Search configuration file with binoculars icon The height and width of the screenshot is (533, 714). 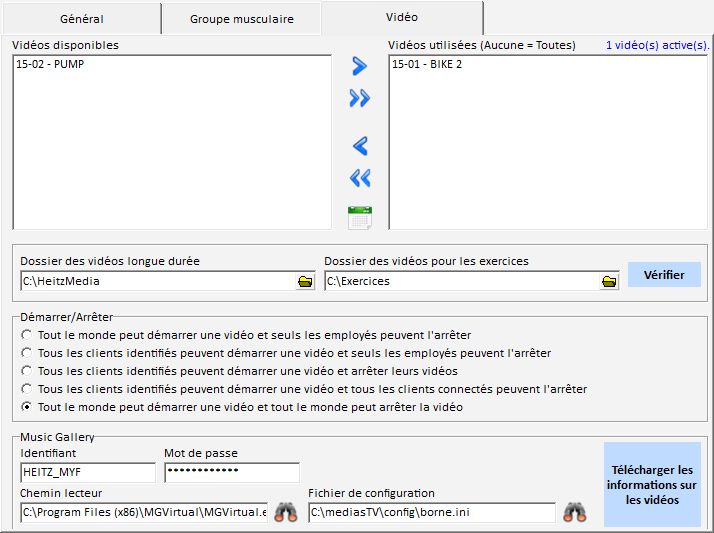(x=574, y=512)
